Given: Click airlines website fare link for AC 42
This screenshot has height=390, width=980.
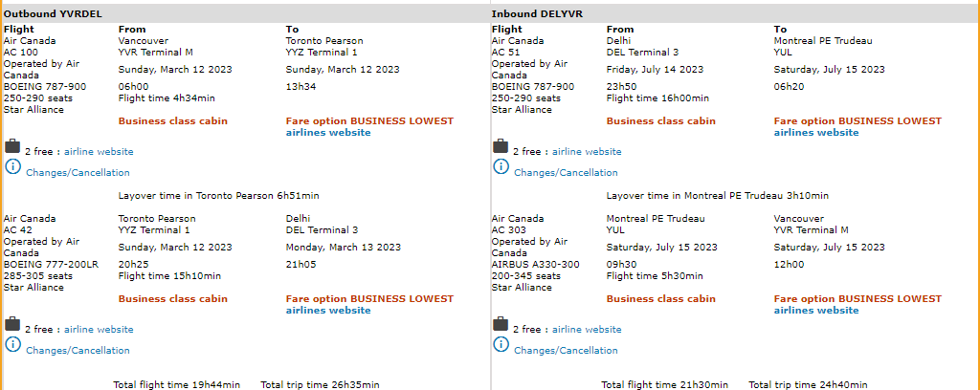Looking at the screenshot, I should pyautogui.click(x=328, y=311).
